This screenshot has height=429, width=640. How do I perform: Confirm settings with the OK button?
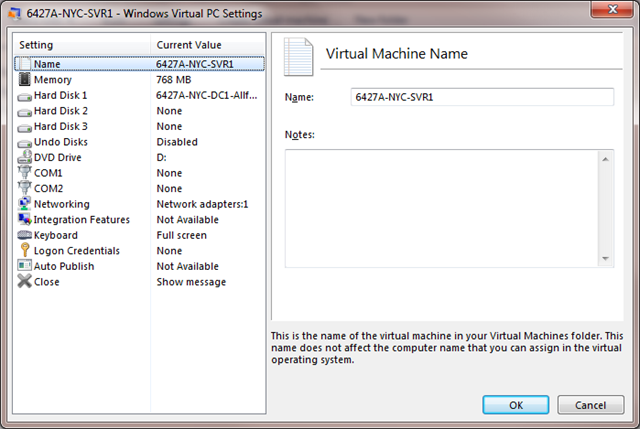(516, 405)
